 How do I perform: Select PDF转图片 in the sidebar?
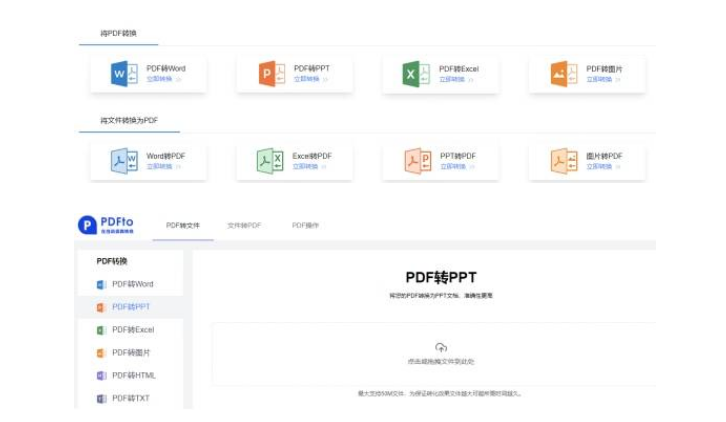[131, 353]
